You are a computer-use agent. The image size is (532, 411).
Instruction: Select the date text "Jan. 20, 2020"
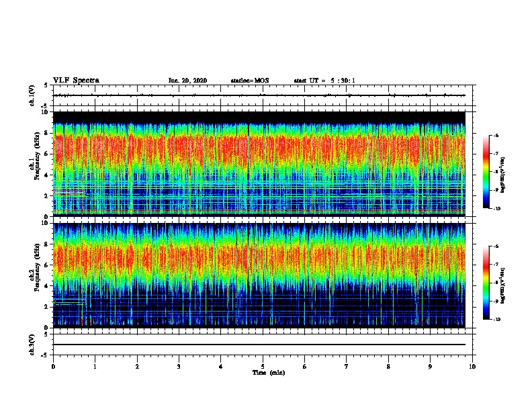[x=187, y=81]
